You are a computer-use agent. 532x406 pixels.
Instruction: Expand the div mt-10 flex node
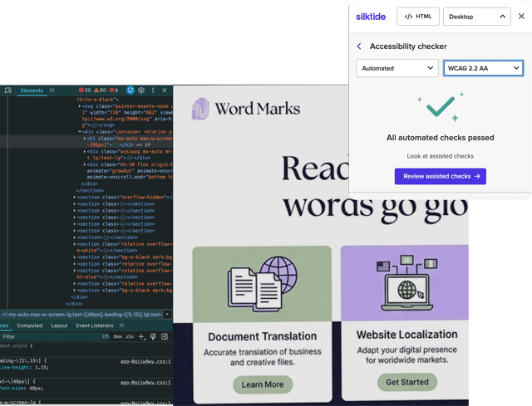point(85,164)
